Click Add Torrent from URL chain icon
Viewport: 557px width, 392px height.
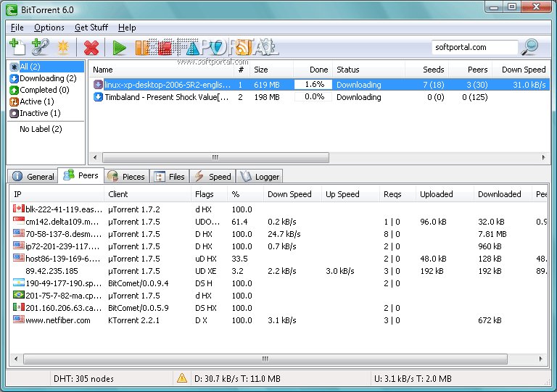pyautogui.click(x=40, y=47)
